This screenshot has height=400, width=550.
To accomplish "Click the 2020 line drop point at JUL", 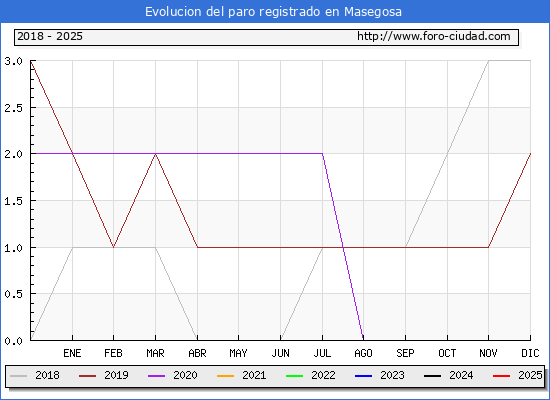I will click(322, 154).
